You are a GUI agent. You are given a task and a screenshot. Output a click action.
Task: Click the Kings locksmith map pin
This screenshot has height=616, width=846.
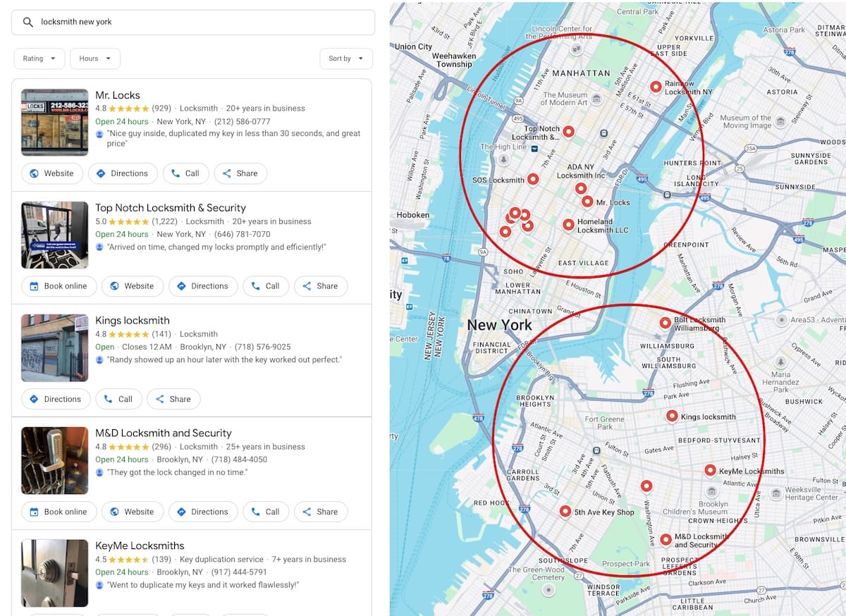pyautogui.click(x=672, y=416)
